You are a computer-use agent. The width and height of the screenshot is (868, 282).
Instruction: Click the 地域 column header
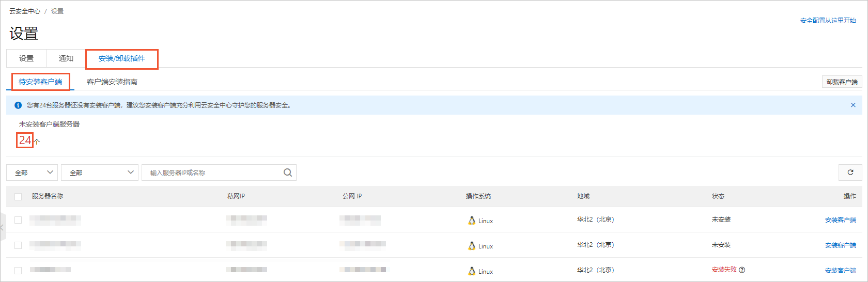[x=583, y=196]
